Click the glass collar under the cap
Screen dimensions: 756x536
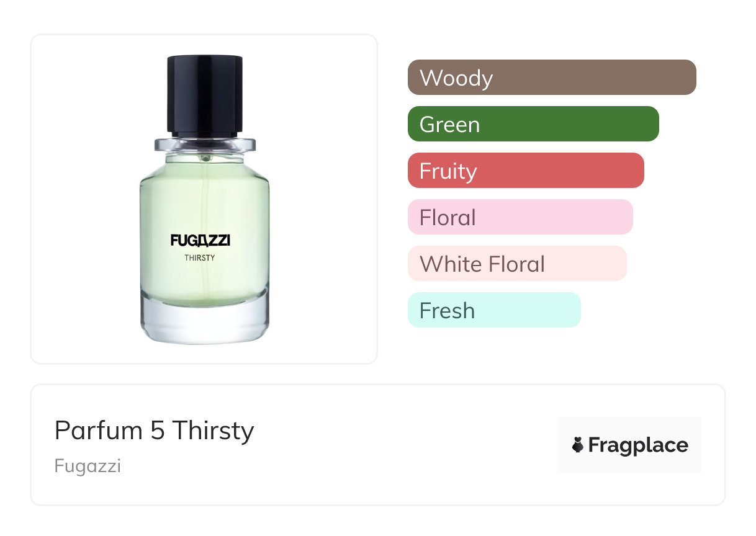click(204, 145)
